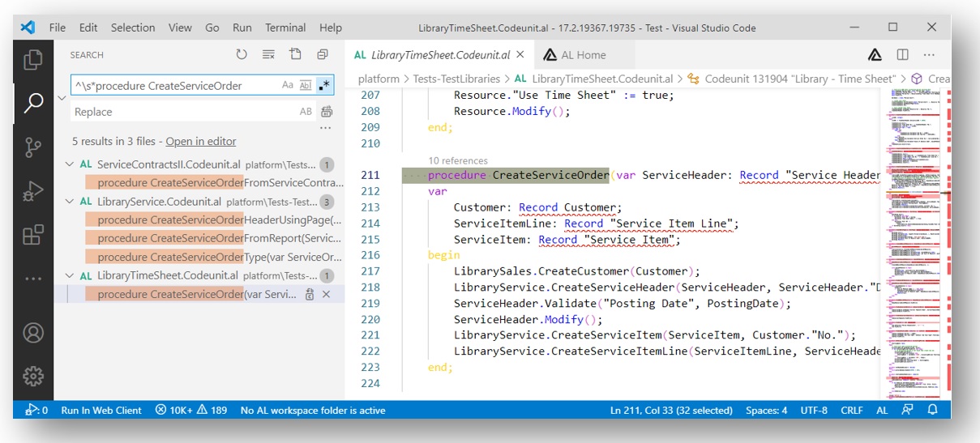The width and height of the screenshot is (980, 443).
Task: Close the LibraryTimeSheet.Codeunit.al tab
Action: pos(520,55)
